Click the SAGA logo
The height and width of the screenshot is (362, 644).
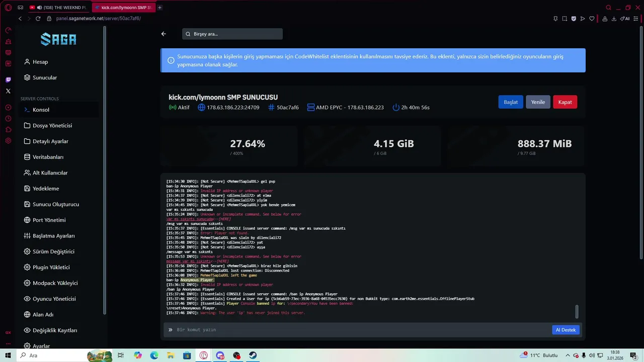coord(59,39)
